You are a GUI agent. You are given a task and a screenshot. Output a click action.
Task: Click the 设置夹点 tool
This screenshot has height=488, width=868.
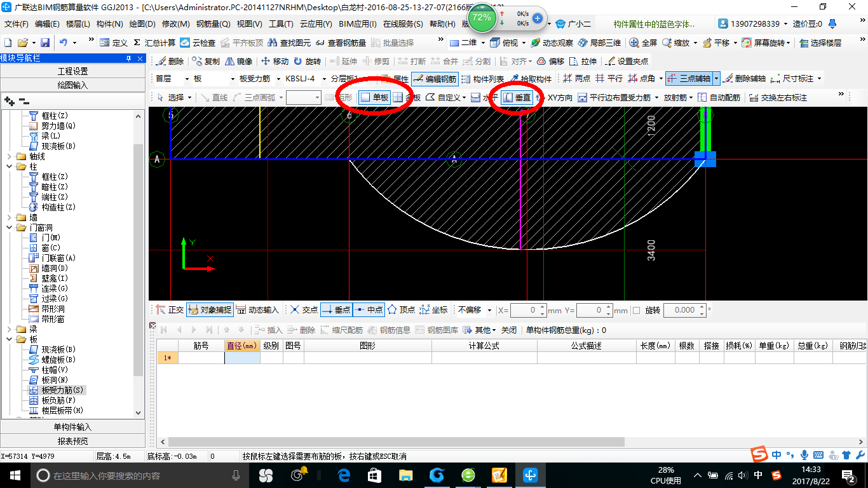click(x=627, y=62)
